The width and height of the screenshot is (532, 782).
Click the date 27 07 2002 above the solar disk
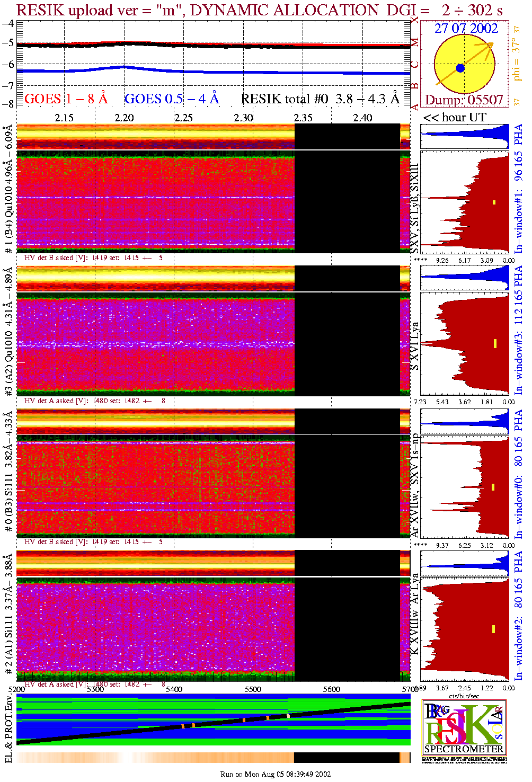[x=466, y=29]
